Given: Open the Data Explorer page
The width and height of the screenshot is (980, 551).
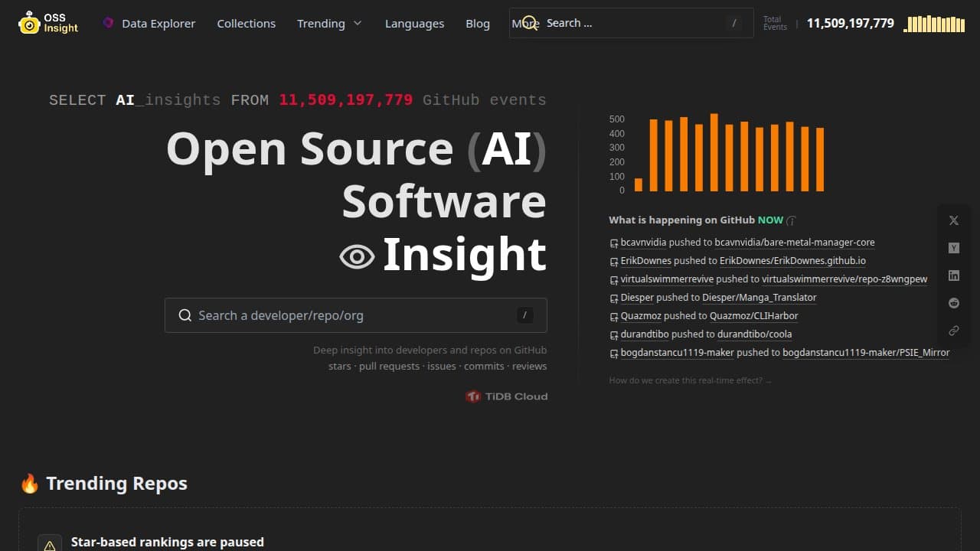Looking at the screenshot, I should pyautogui.click(x=158, y=24).
